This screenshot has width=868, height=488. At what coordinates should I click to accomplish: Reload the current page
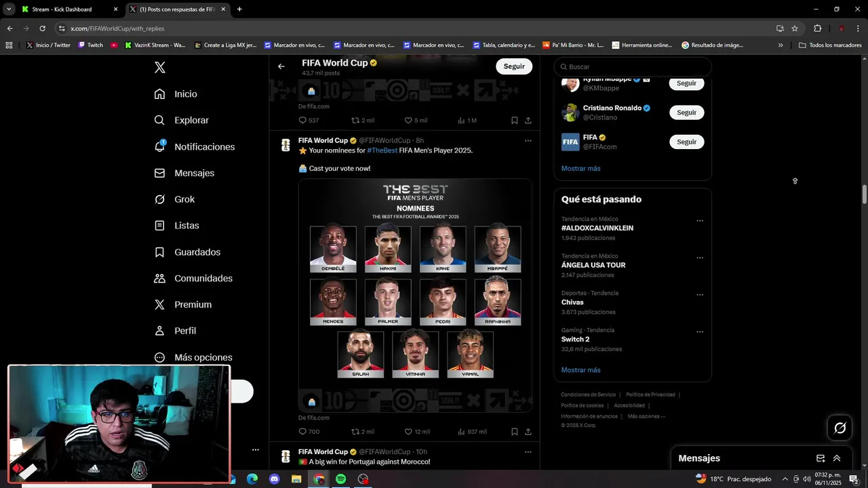[42, 28]
